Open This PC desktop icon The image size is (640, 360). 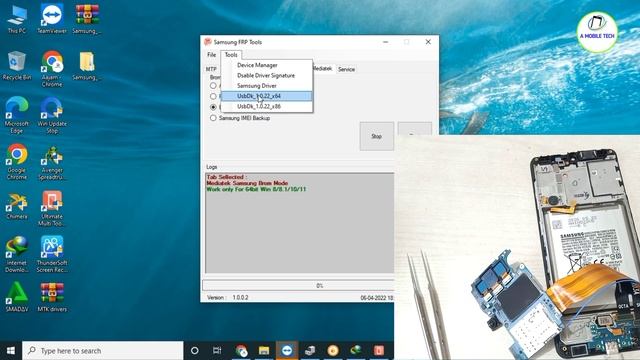click(17, 19)
